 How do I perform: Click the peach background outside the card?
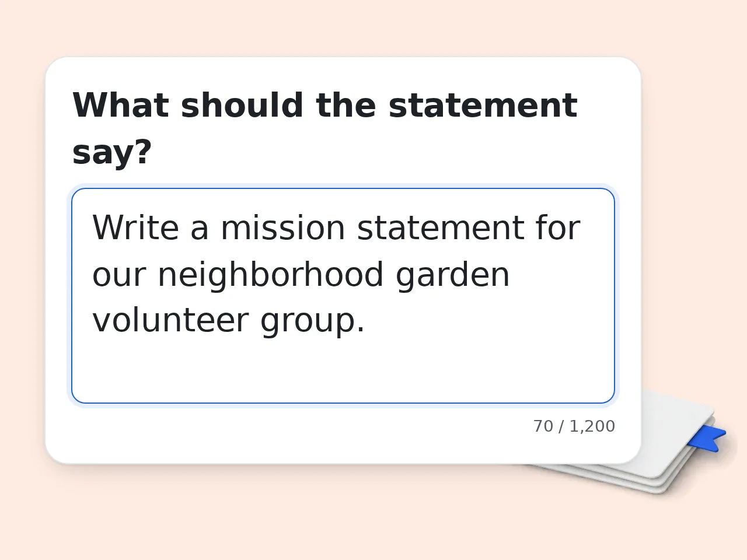(x=373, y=29)
